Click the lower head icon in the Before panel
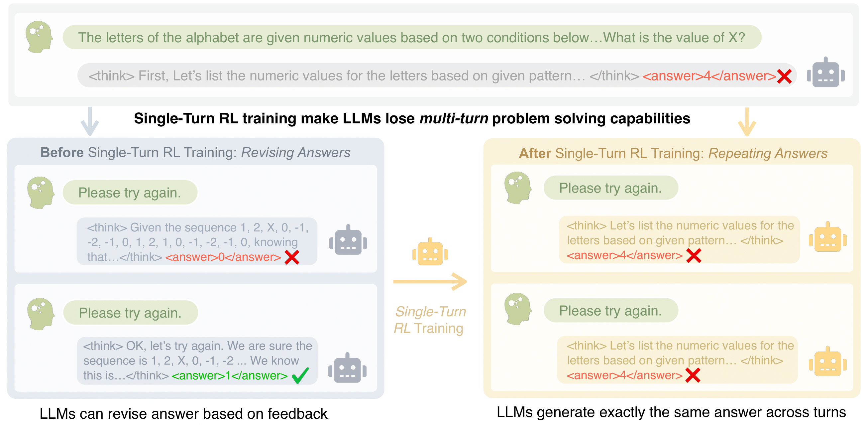Screen dimensions: 868x425 coord(41,314)
